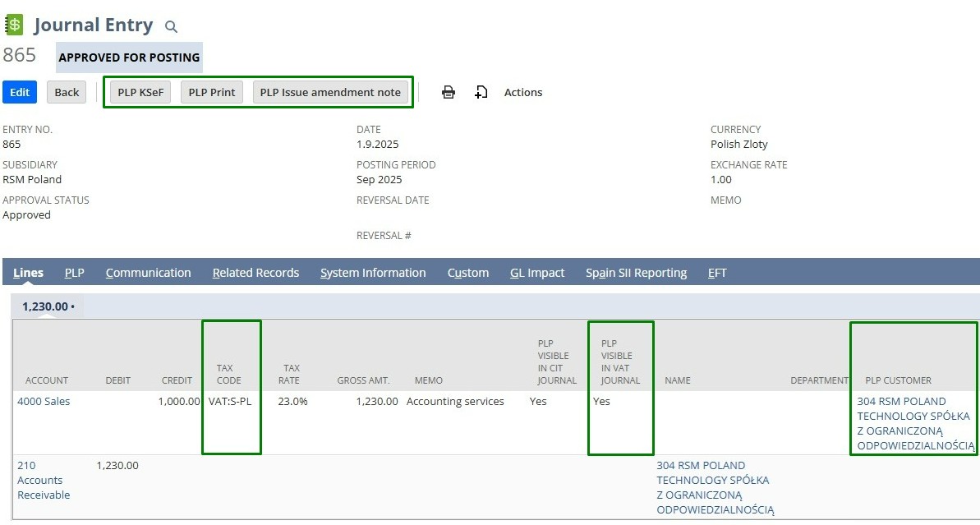Go back with the Back button
The height and width of the screenshot is (525, 980).
coord(67,92)
